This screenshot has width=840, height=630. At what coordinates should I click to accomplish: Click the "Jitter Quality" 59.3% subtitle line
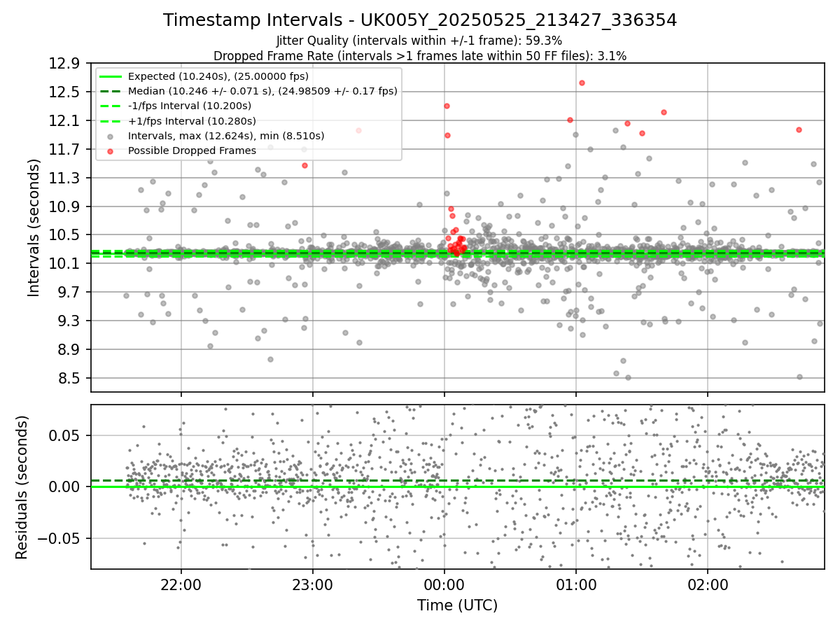[419, 41]
